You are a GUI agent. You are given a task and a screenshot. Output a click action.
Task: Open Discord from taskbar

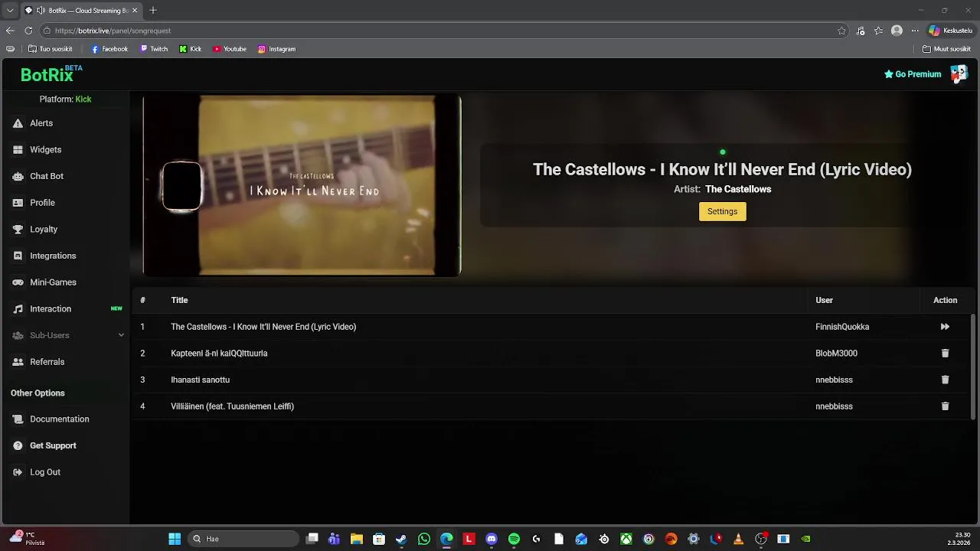[492, 539]
